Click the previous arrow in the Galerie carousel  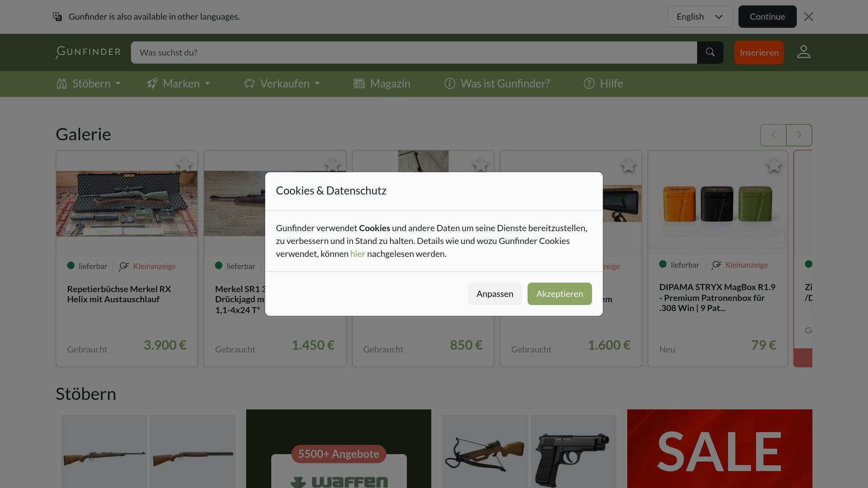pos(773,135)
